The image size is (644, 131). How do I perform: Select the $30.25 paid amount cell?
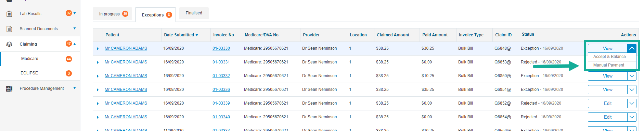428,48
